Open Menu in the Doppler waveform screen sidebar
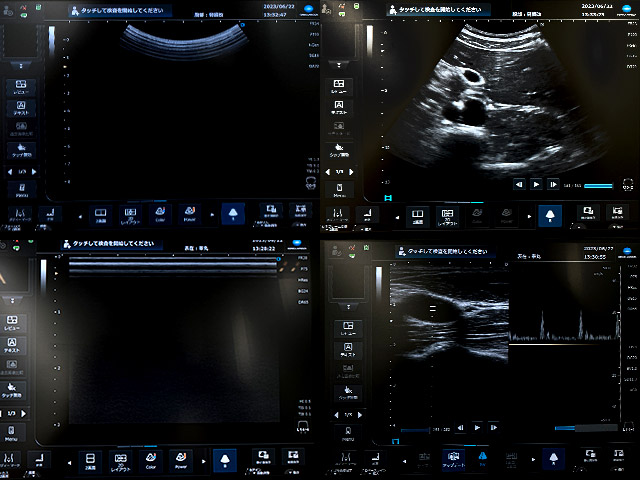This screenshot has width=640, height=480. click(348, 433)
